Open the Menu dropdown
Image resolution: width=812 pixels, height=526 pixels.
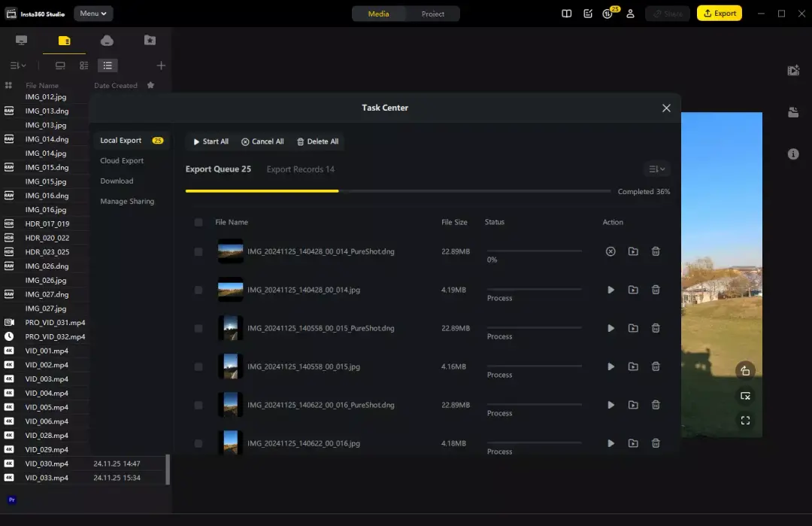(93, 14)
